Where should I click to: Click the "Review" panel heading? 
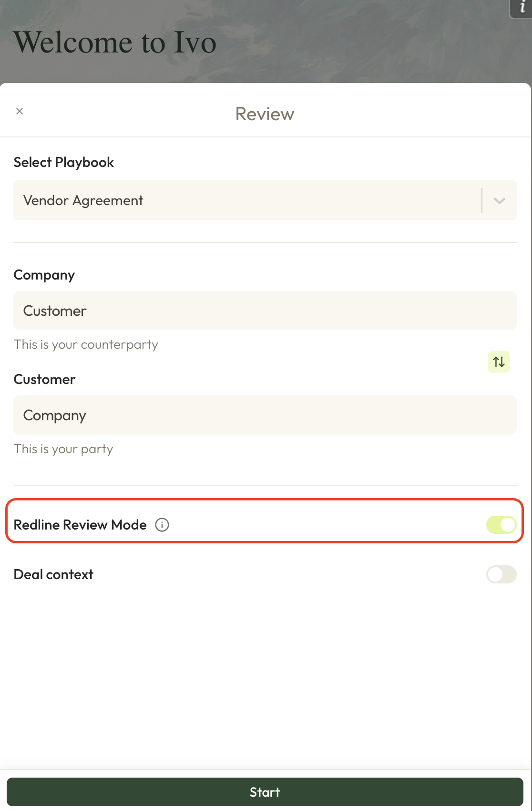coord(265,114)
